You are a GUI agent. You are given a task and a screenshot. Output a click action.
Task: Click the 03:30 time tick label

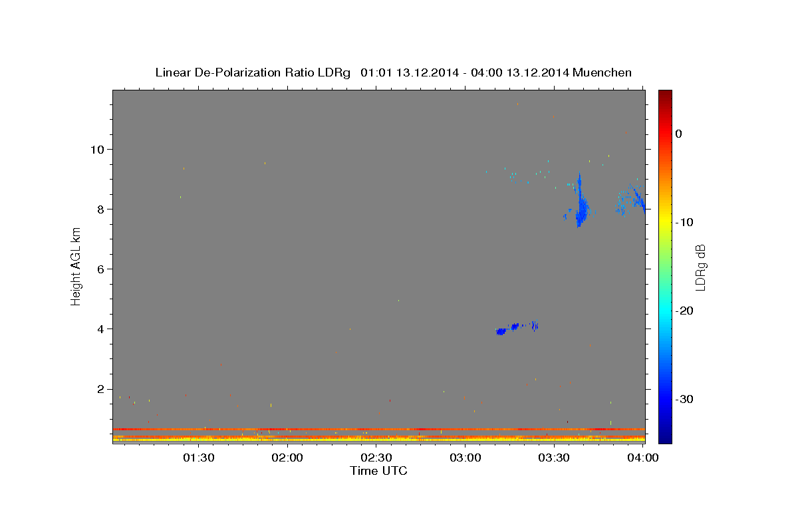click(x=554, y=458)
